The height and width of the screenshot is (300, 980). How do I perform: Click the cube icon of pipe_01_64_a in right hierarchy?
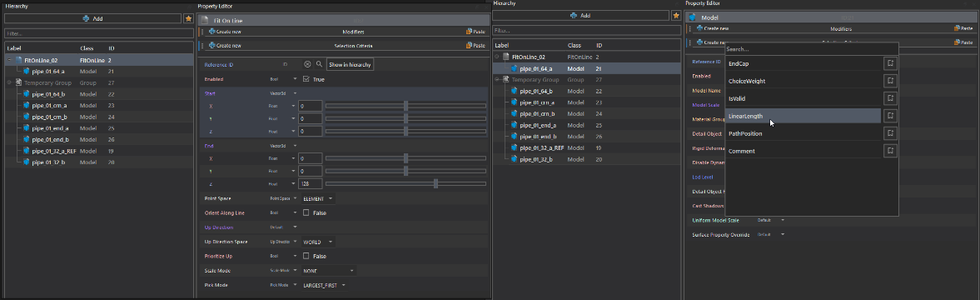point(514,68)
